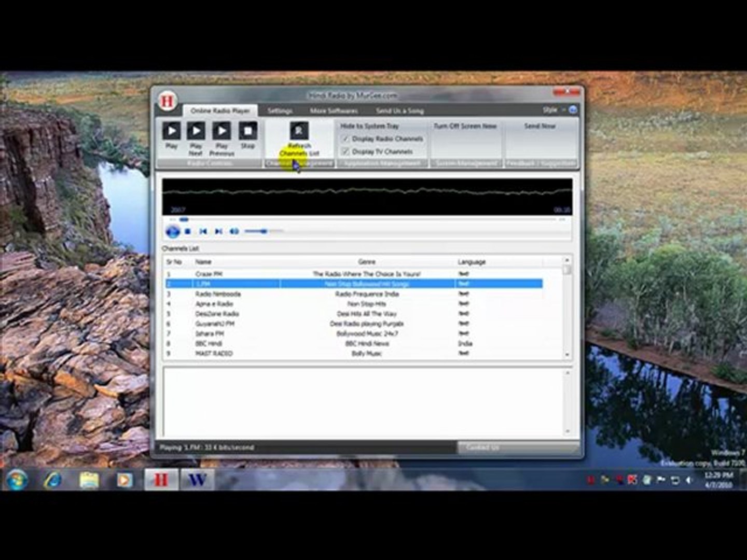The height and width of the screenshot is (560, 747).
Task: Click the channels list scroll up arrow
Action: (567, 260)
